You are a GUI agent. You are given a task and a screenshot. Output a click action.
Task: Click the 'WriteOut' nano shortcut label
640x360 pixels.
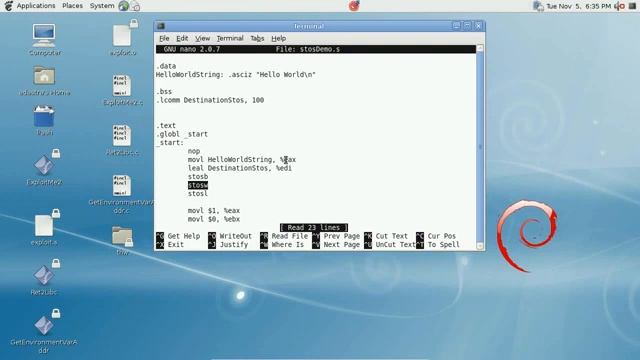pos(236,236)
